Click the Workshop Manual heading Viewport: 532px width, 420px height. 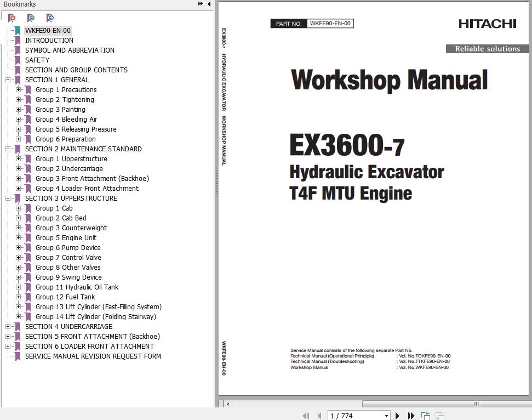pos(390,80)
